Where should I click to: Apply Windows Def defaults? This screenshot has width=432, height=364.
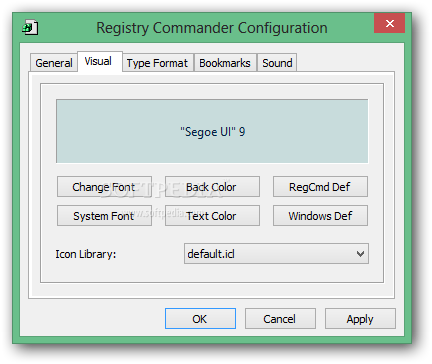pyautogui.click(x=320, y=216)
